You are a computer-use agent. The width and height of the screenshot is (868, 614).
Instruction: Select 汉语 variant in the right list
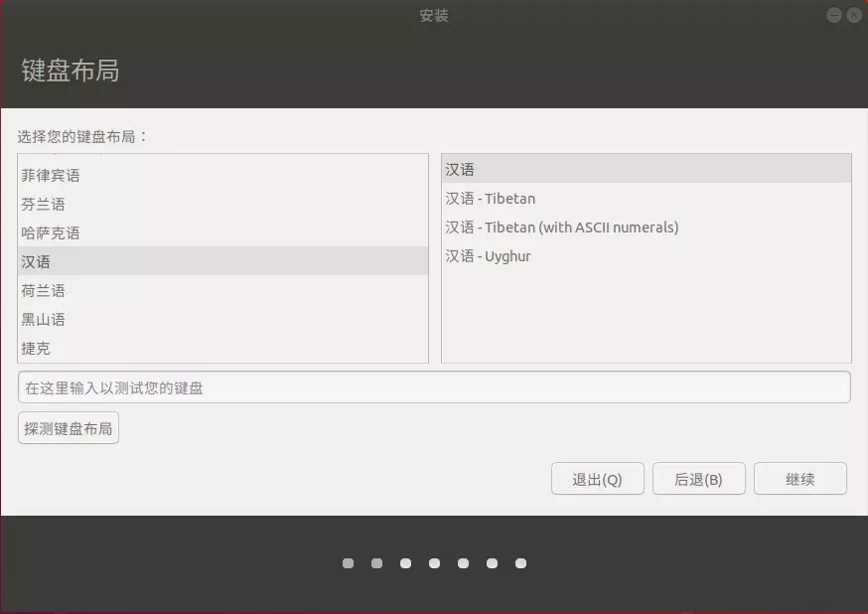[460, 169]
